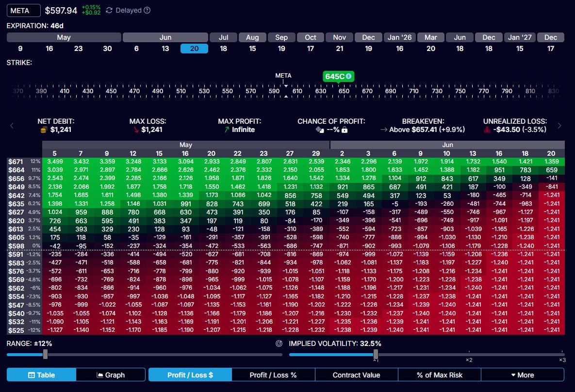Click the reset icon beside Implied Volatility
The width and height of the screenshot is (575, 392).
(279, 343)
